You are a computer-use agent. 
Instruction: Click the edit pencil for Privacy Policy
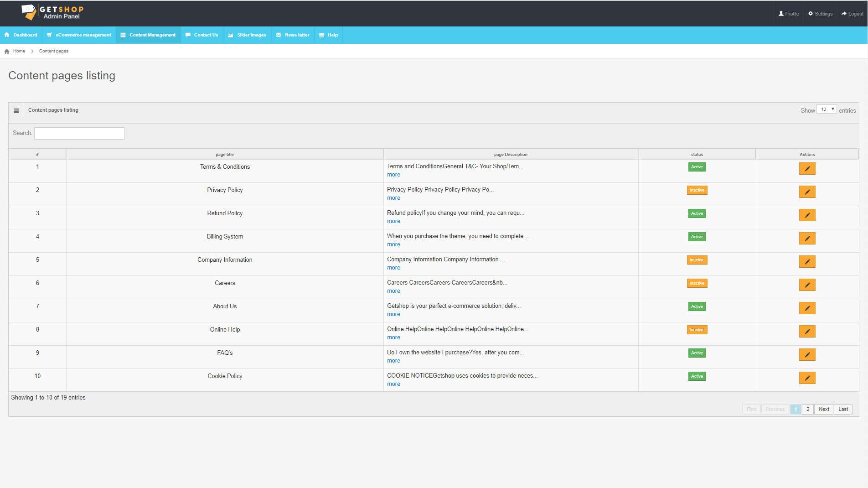click(807, 192)
